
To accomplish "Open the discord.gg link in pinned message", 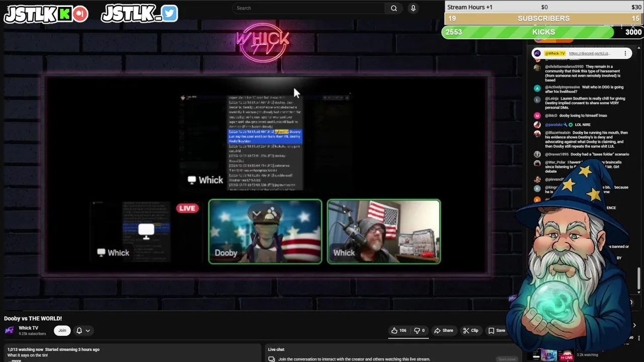I will 589,53.
